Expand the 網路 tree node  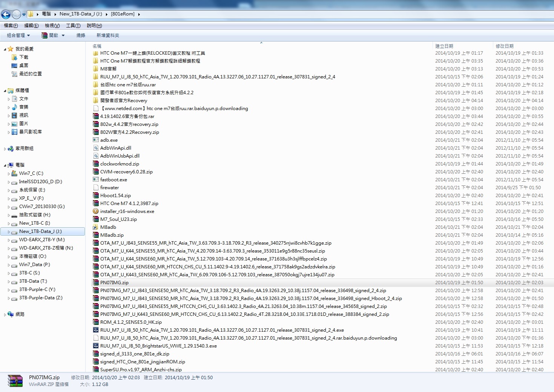[x=5, y=315]
